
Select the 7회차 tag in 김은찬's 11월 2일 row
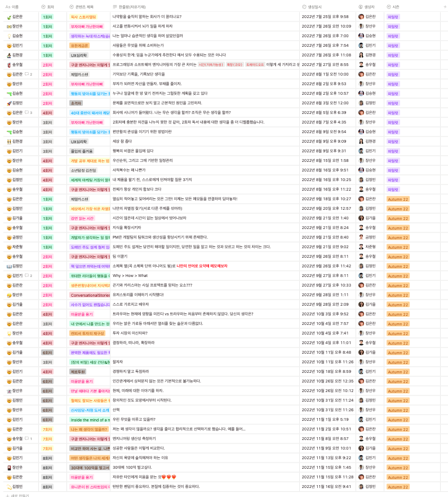click(x=47, y=429)
